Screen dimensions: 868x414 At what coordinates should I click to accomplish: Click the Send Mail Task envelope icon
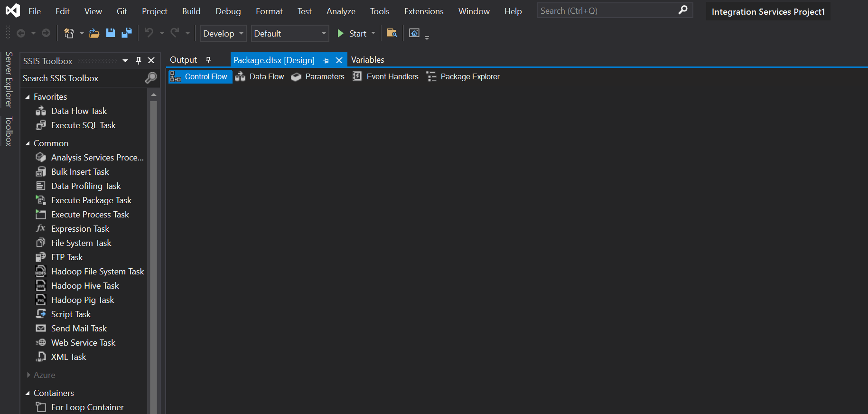pyautogui.click(x=41, y=329)
